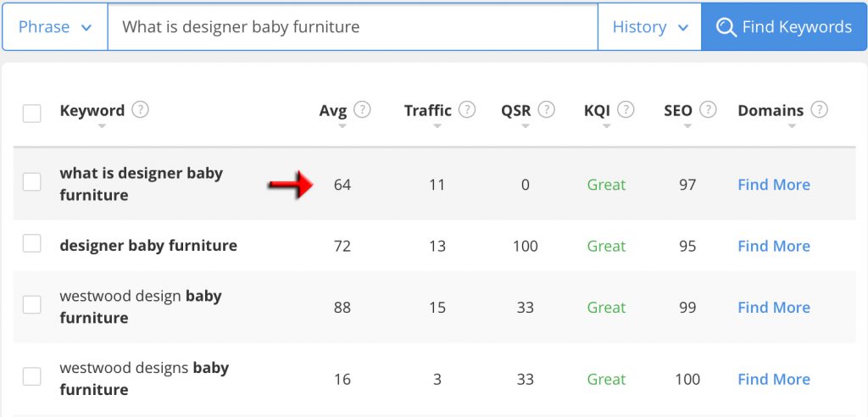Sort by Domains column arrow

793,126
